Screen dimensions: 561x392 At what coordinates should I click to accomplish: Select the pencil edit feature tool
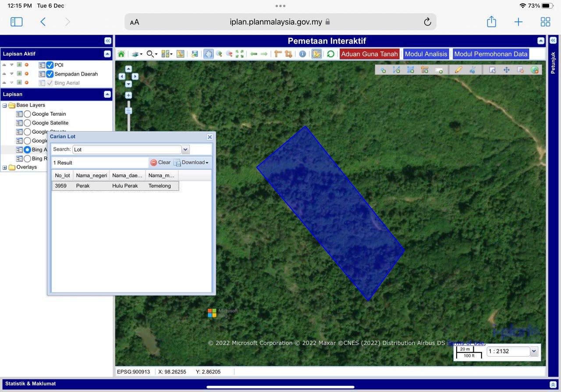point(458,70)
